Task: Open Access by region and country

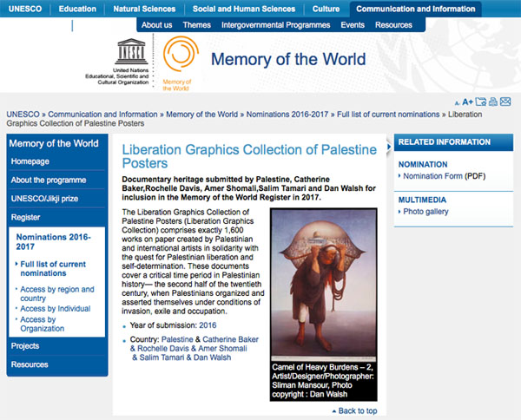Action: [57, 293]
